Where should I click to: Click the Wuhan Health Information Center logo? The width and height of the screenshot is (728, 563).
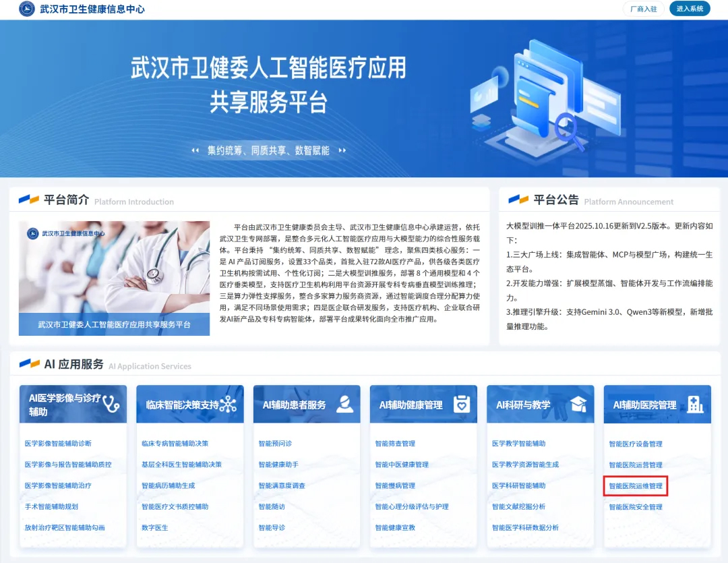pyautogui.click(x=27, y=9)
